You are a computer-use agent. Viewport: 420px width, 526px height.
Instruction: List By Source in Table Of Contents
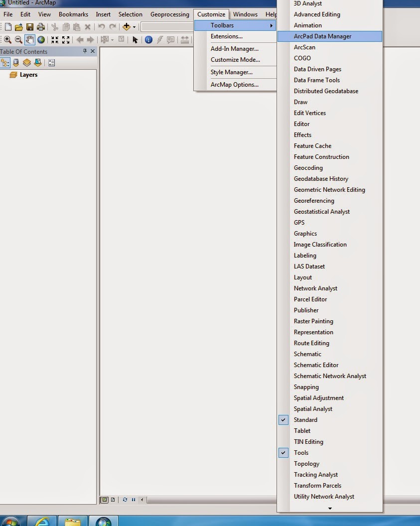pos(16,63)
